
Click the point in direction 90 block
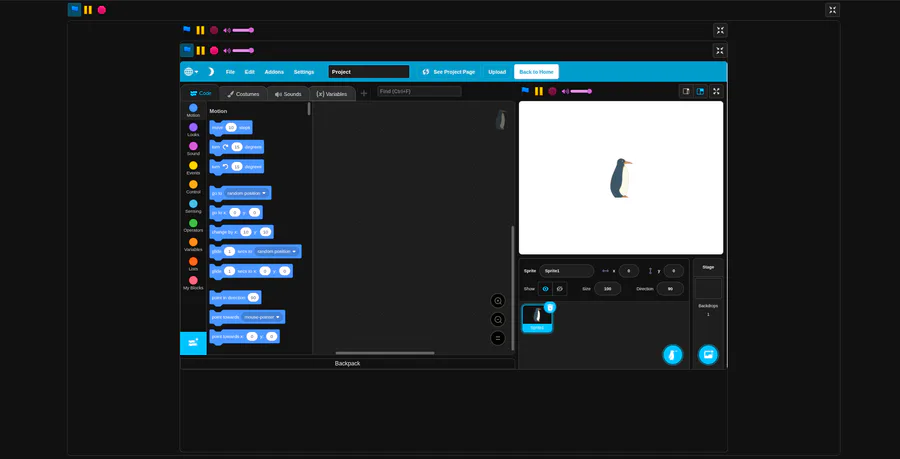pyautogui.click(x=235, y=297)
